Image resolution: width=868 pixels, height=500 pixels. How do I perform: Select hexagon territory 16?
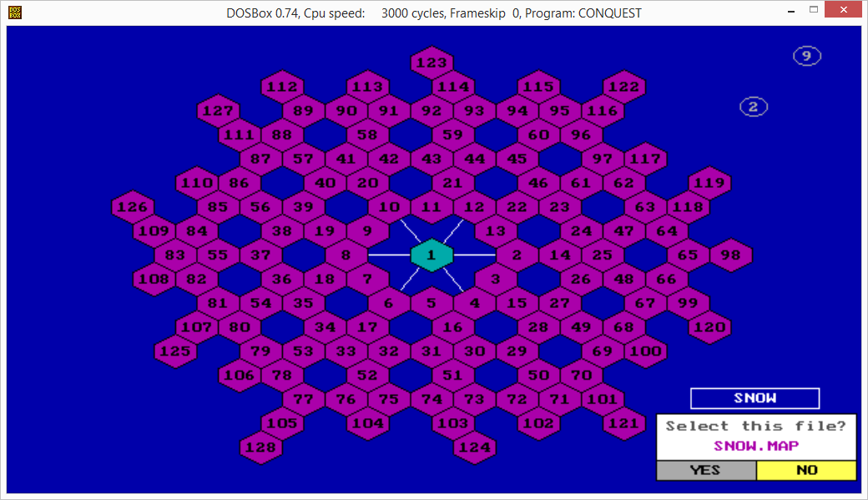tap(453, 327)
